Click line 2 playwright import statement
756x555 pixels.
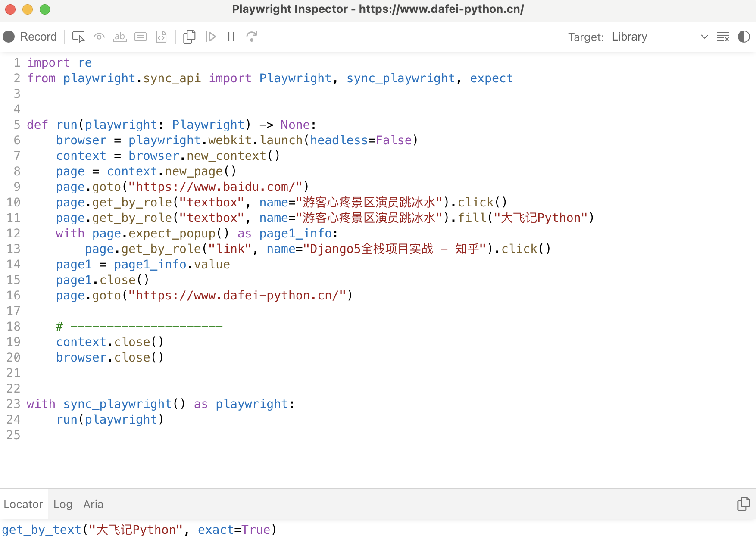[x=270, y=78]
